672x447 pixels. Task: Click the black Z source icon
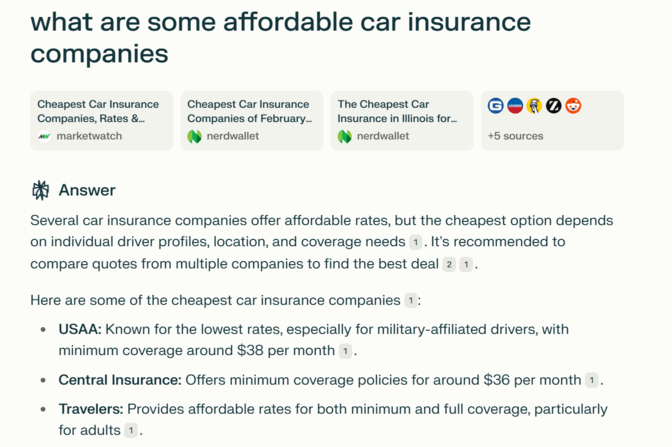[x=554, y=105]
